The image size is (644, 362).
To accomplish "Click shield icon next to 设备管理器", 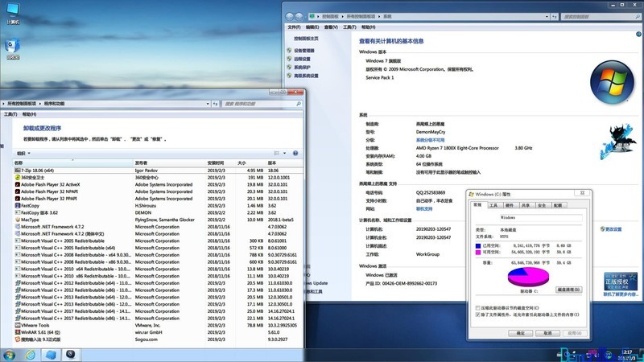I will click(x=289, y=51).
